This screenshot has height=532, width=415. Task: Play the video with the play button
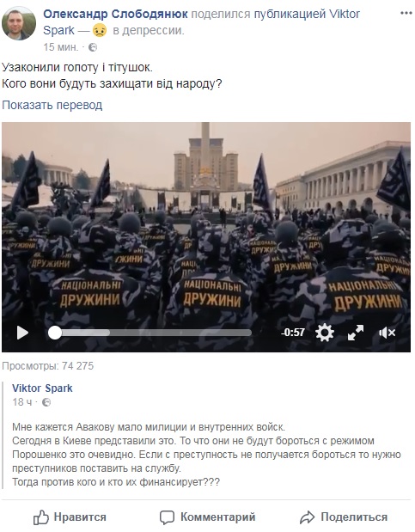[22, 333]
